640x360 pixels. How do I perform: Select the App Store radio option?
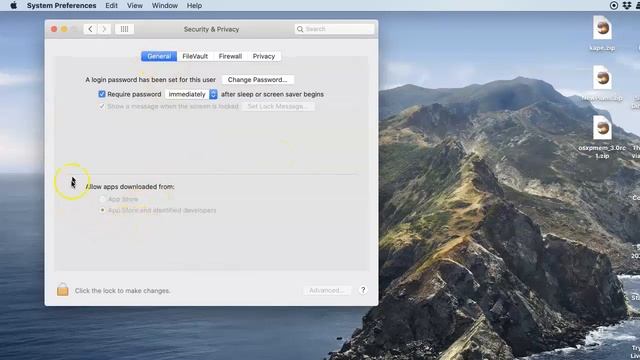(102, 199)
